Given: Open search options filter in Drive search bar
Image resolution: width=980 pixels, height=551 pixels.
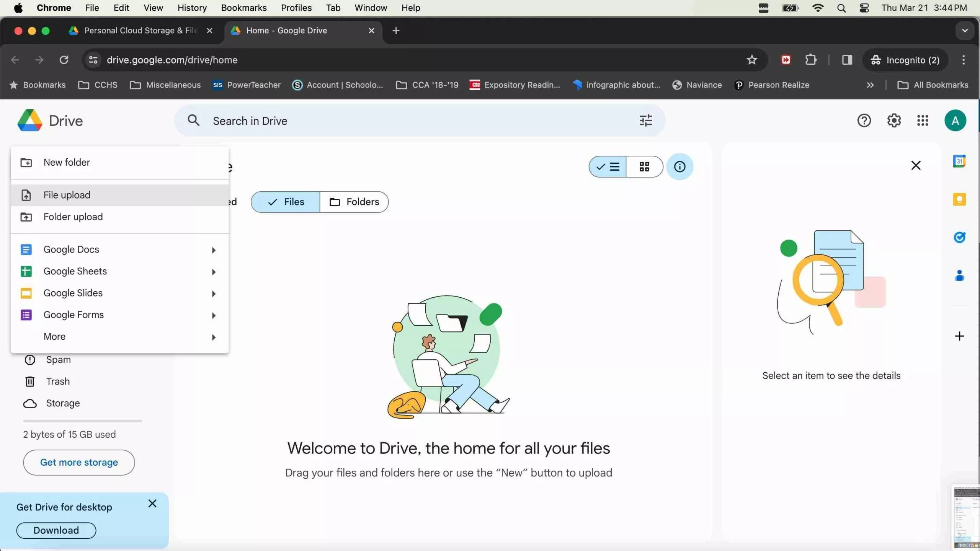Looking at the screenshot, I should (645, 121).
